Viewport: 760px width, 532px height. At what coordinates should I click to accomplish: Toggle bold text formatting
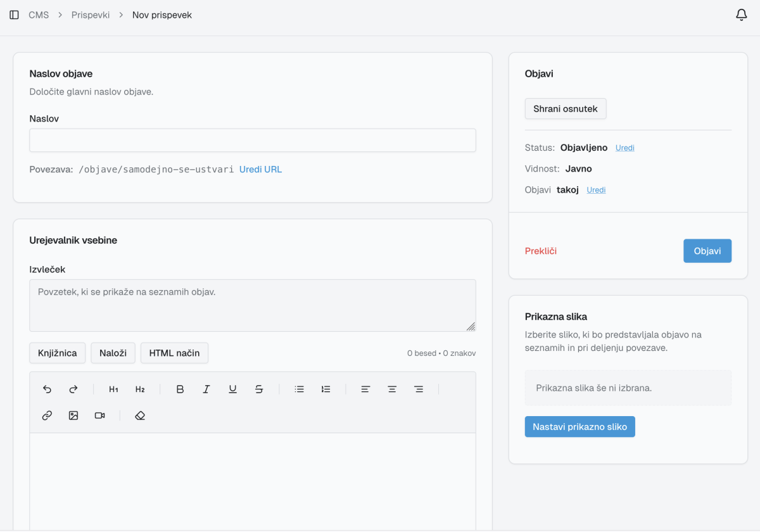click(180, 389)
